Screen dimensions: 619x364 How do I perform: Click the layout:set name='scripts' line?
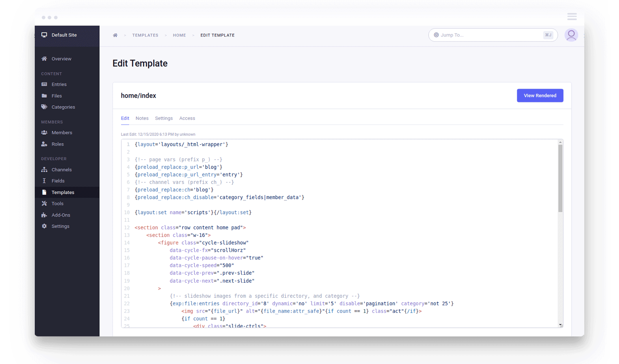tap(193, 213)
